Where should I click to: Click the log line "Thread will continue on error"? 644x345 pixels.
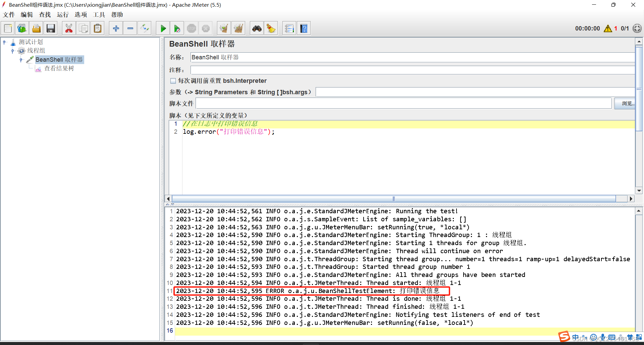click(x=339, y=251)
